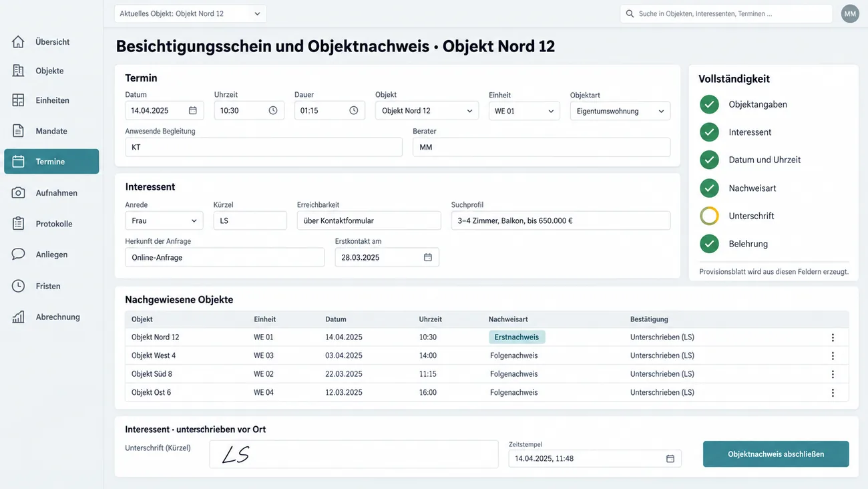Click the Unterschrift signature box
The width and height of the screenshot is (868, 489).
coord(354,454)
